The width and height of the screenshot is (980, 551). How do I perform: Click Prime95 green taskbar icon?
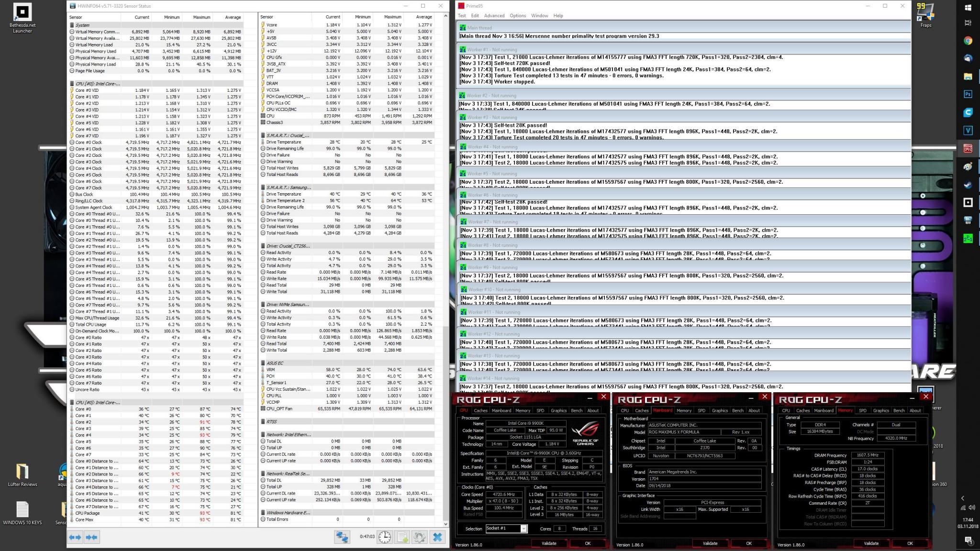[x=968, y=238]
